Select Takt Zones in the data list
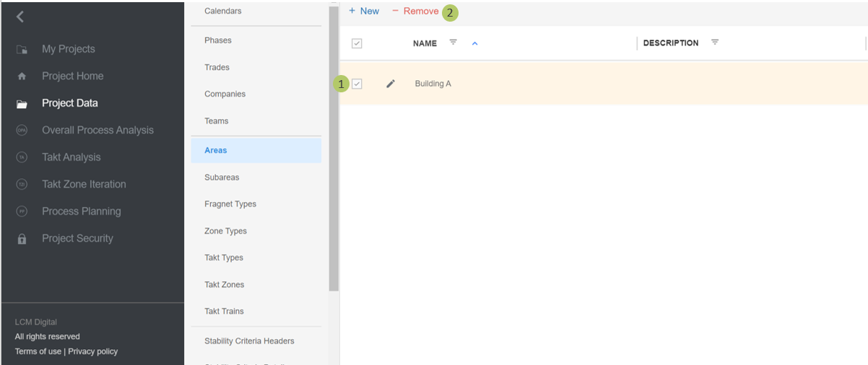Viewport: 868px width, 365px height. (224, 285)
